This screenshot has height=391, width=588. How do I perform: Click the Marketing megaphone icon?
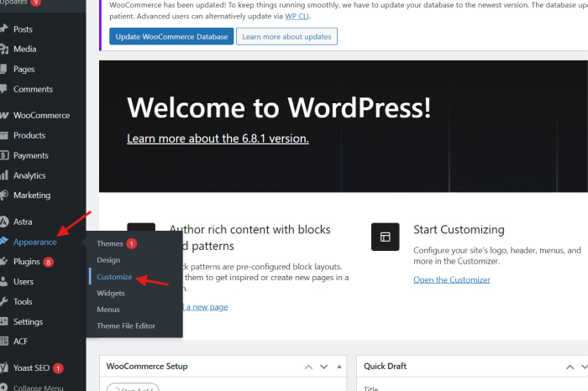click(x=3, y=195)
